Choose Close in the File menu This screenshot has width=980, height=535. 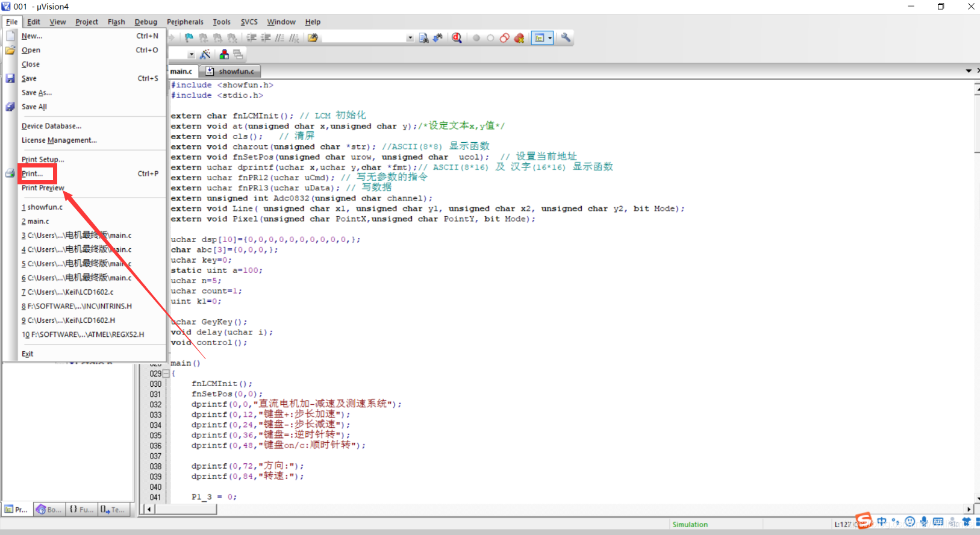tap(84, 64)
